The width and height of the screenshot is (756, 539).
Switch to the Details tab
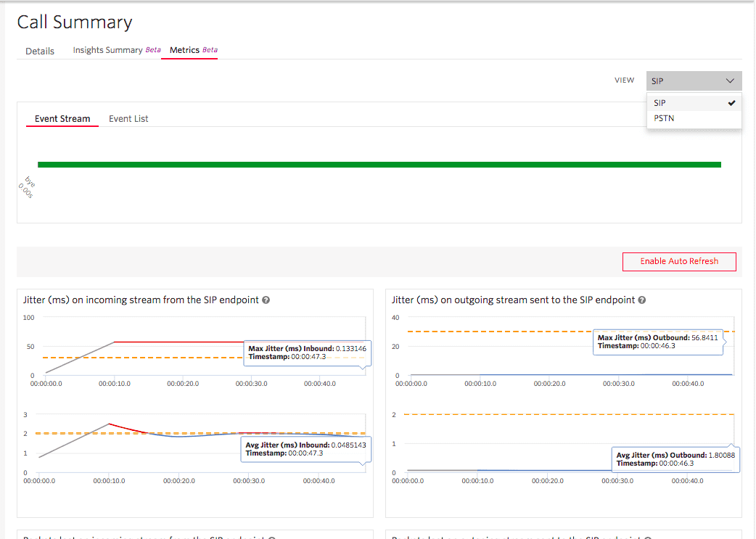pyautogui.click(x=40, y=52)
